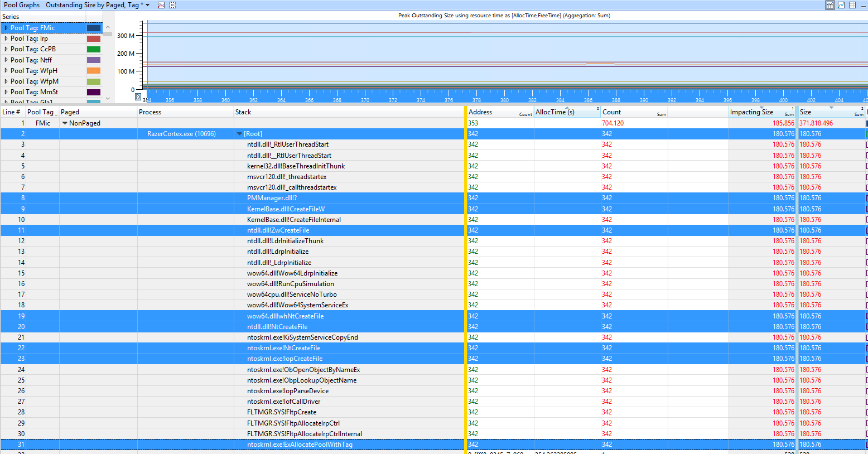Sort by the Line # column header

[13, 112]
